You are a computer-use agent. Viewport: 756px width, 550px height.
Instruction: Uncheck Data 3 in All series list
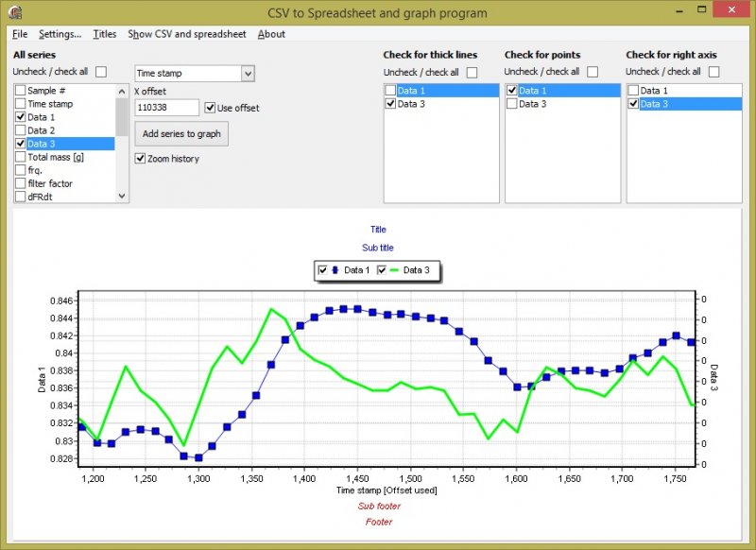click(x=20, y=144)
